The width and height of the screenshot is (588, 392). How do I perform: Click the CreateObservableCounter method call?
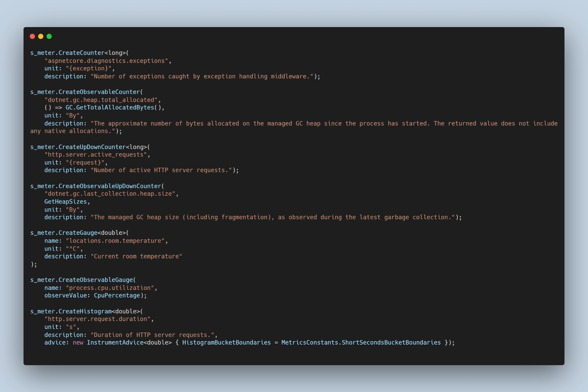point(99,92)
